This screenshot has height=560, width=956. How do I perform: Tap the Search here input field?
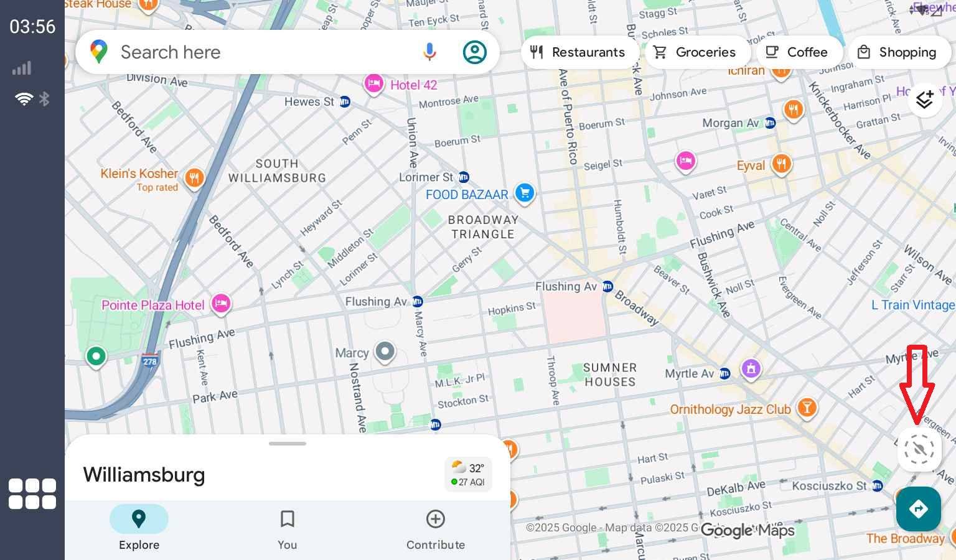coord(249,52)
